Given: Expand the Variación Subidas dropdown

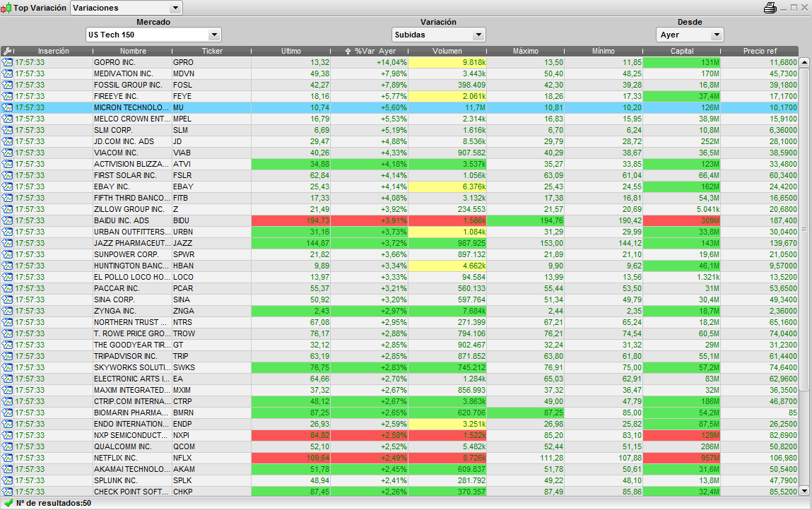Looking at the screenshot, I should click(x=439, y=35).
